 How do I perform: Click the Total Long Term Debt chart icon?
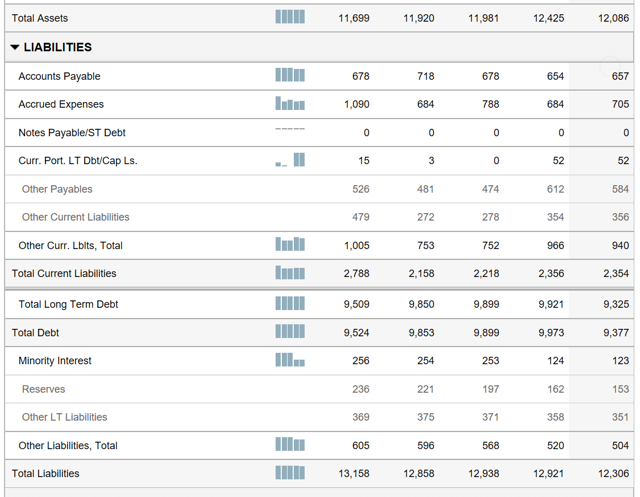[290, 304]
